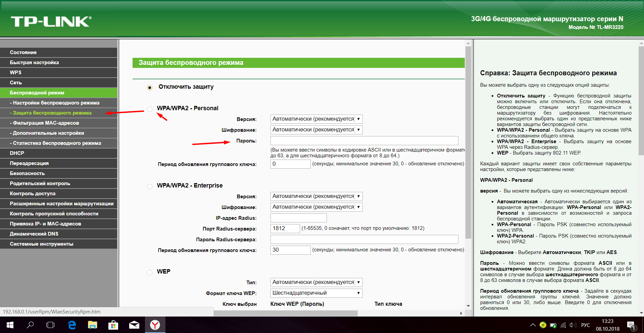The image size is (644, 333).
Task: Open the Wi-Fi network tray icon
Action: coord(563,325)
